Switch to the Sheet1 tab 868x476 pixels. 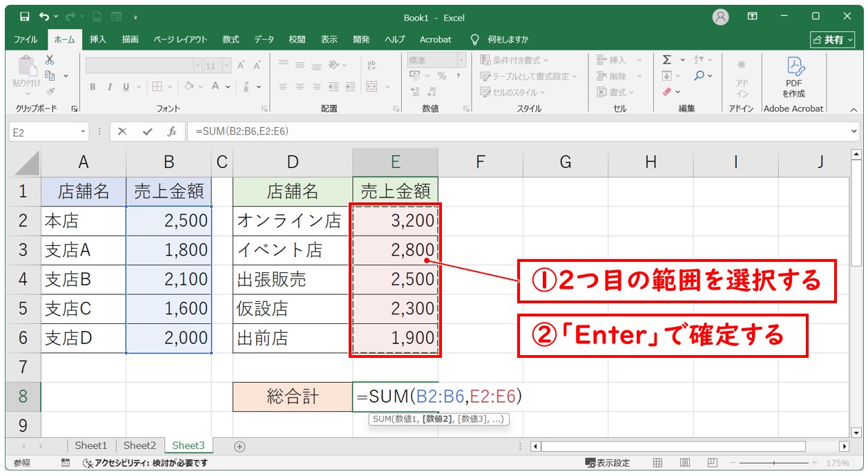coord(91,446)
